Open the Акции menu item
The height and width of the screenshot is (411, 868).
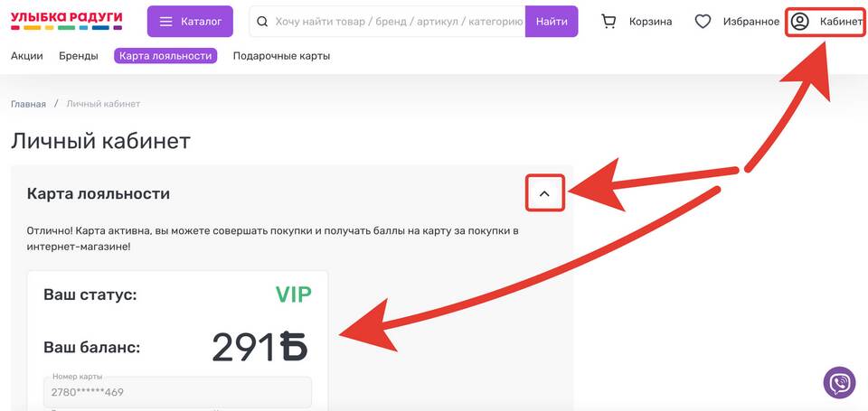27,56
